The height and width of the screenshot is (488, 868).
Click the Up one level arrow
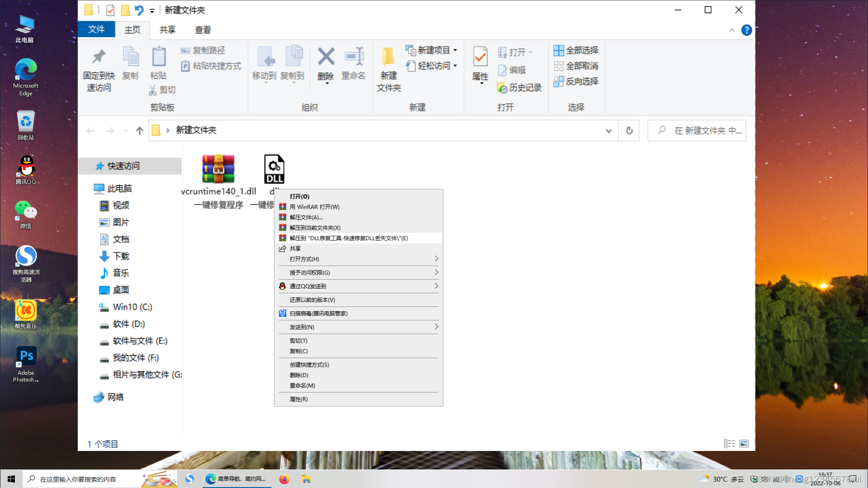(140, 131)
